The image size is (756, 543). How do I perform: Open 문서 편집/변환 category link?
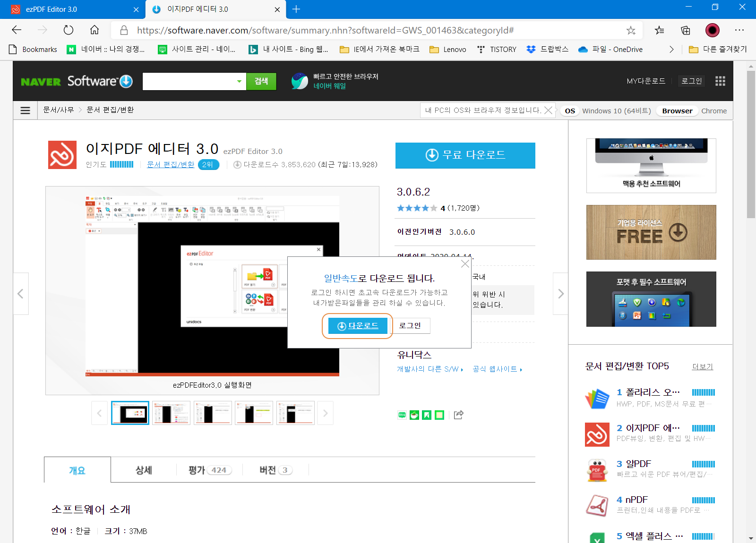pos(171,164)
